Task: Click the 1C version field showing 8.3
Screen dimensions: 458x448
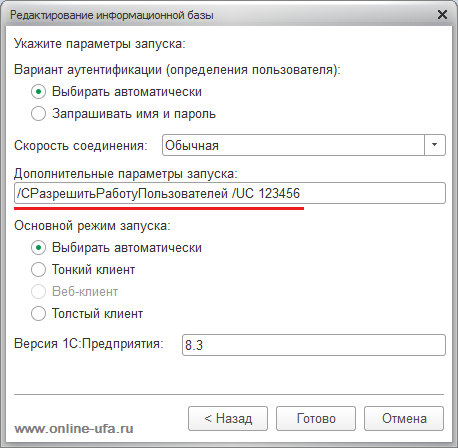Action: [x=314, y=345]
